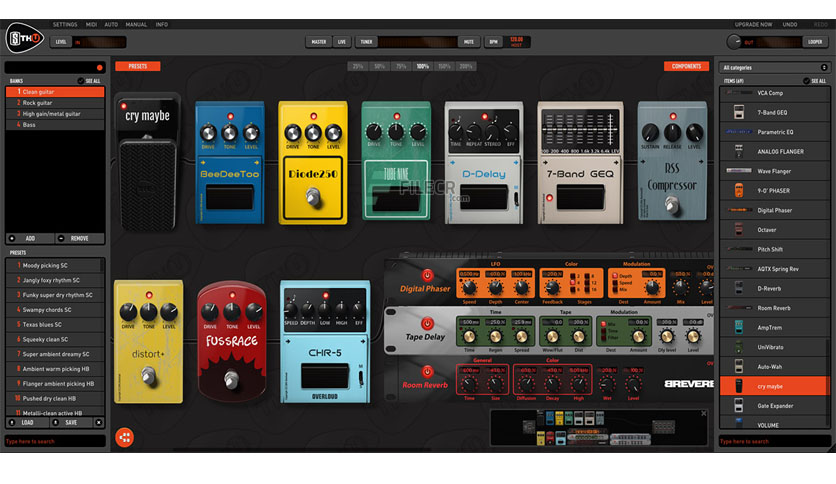Toggle the distort+ footswitch
Image resolution: width=836 pixels, height=484 pixels.
pos(148,376)
